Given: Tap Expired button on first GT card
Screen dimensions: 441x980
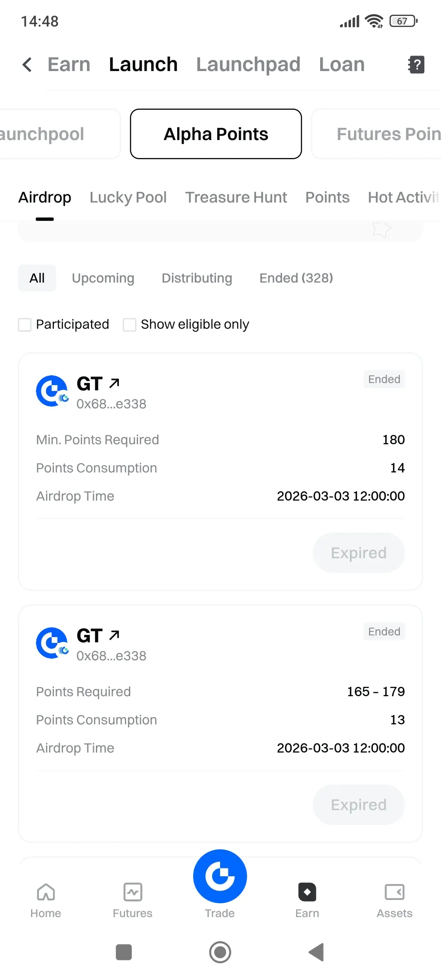Looking at the screenshot, I should pyautogui.click(x=359, y=552).
